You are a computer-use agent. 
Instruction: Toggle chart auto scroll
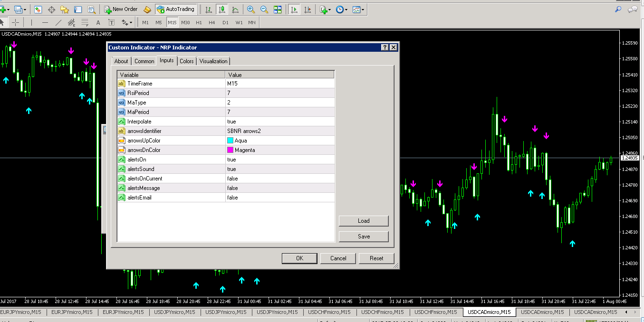pos(295,9)
